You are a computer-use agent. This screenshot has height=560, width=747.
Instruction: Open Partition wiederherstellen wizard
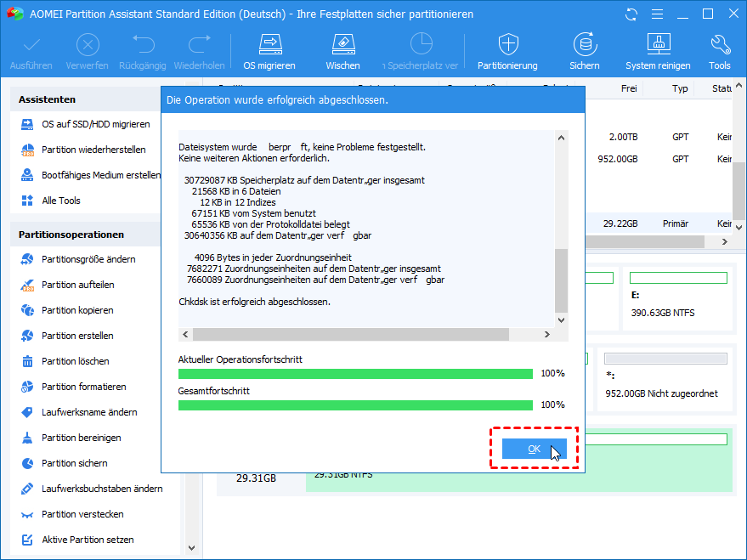84,150
